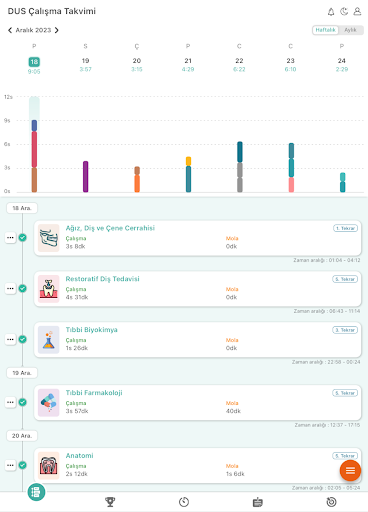
Task: Open the history clock icon in bottom bar
Action: pyautogui.click(x=331, y=502)
